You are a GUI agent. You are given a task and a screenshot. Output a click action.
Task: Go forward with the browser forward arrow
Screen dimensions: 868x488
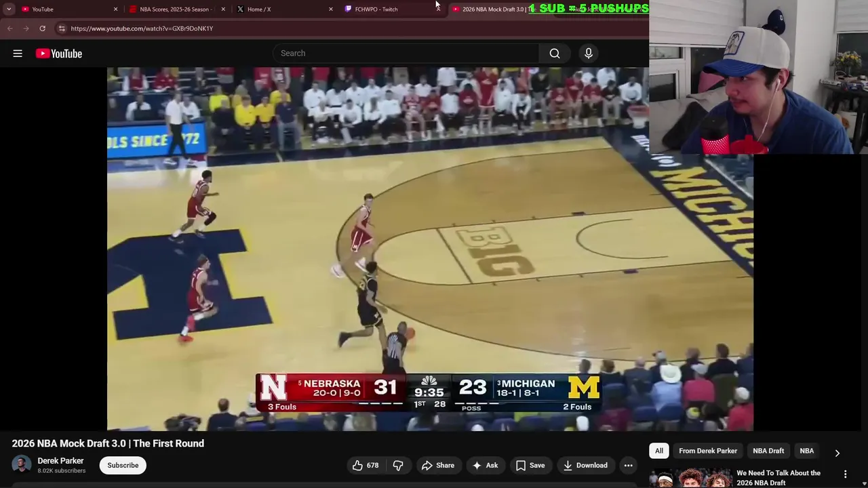[x=26, y=28]
